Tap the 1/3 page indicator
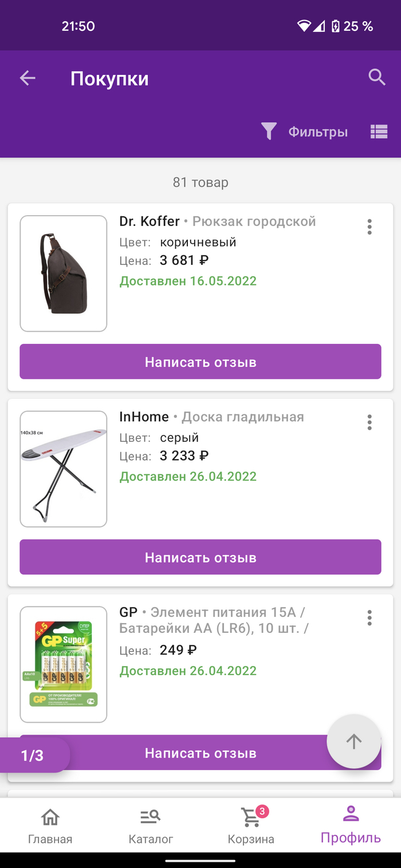Screen dimensions: 401x868 tap(33, 755)
